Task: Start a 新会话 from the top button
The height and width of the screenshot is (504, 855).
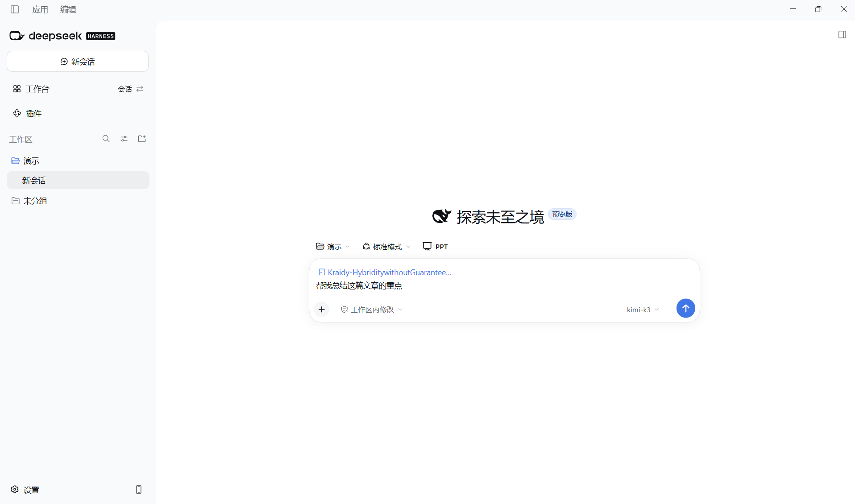Action: pyautogui.click(x=78, y=62)
